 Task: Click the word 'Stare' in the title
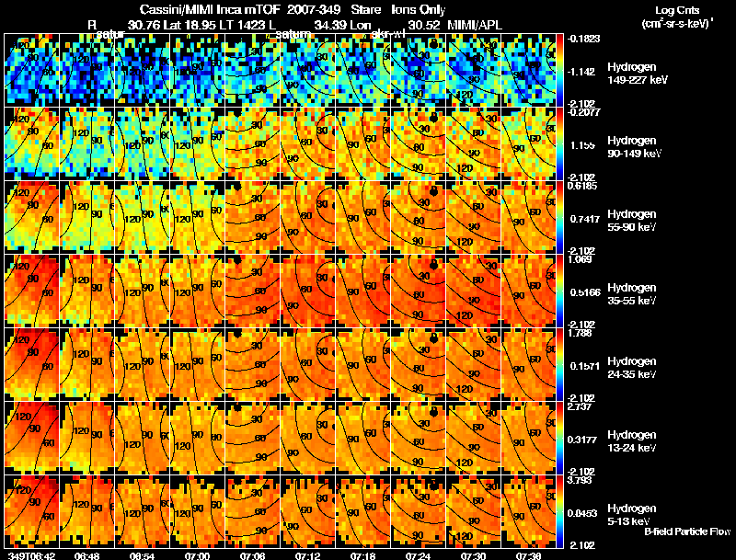364,10
